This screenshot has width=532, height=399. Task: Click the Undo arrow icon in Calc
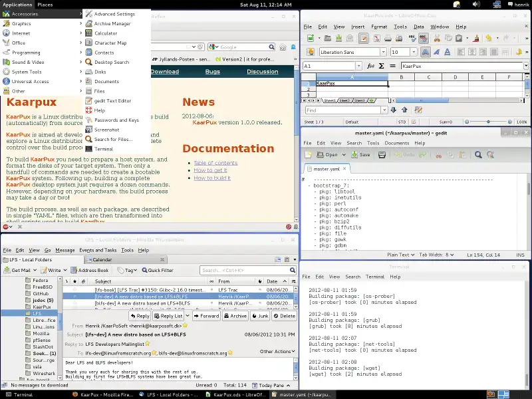point(489,39)
